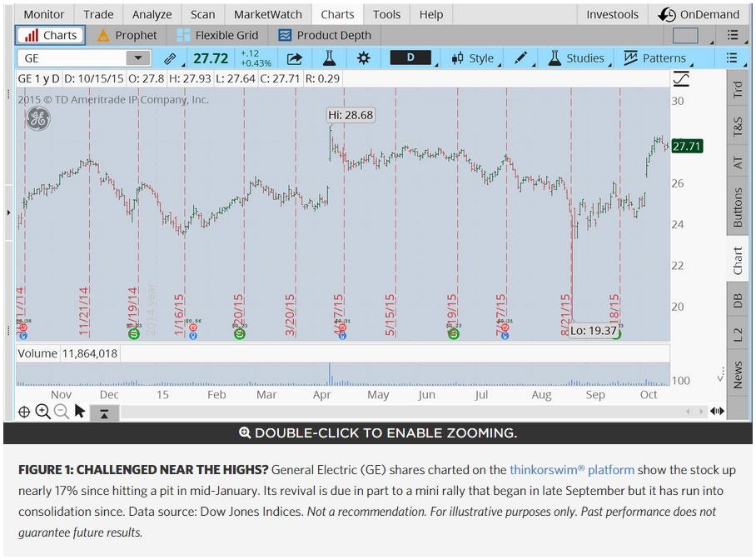The height and width of the screenshot is (560, 756).
Task: Open the Product Depth sub-tab
Action: coord(325,35)
